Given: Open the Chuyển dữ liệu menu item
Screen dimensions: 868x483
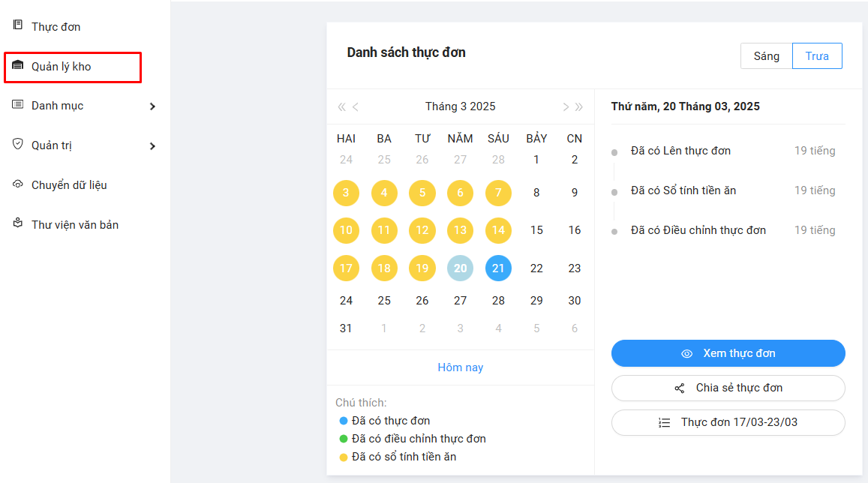Looking at the screenshot, I should tap(70, 185).
